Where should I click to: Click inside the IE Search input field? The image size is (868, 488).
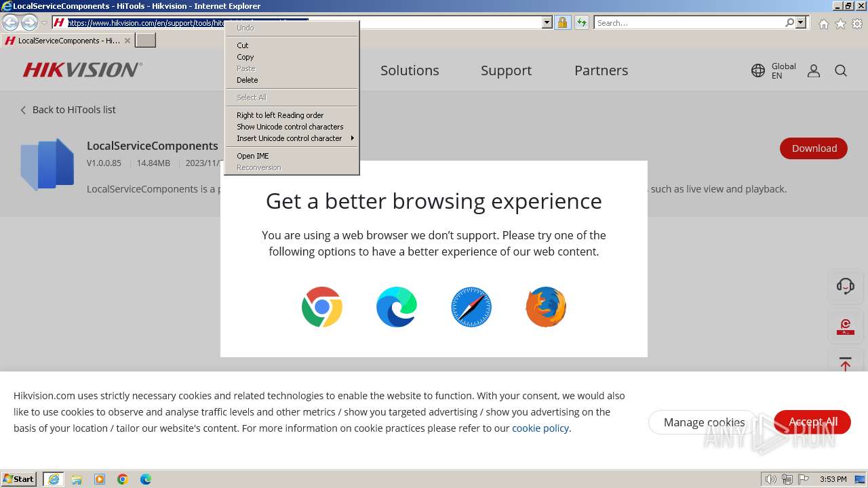(689, 22)
